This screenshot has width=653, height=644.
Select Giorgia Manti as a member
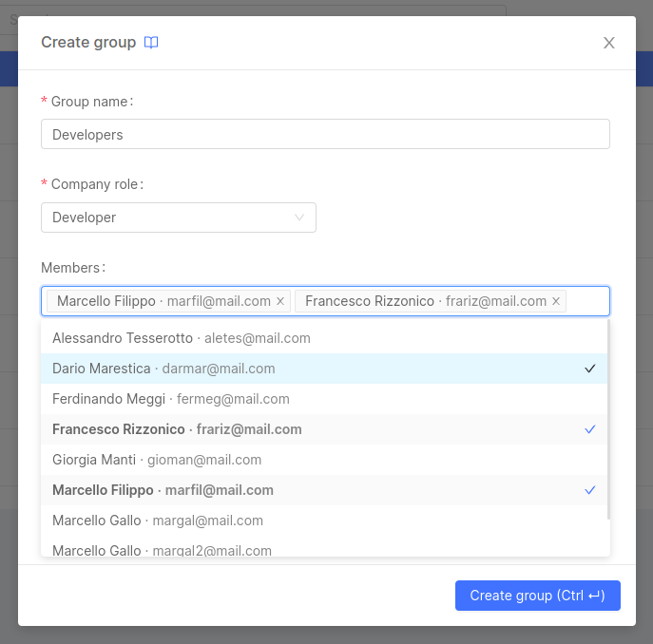click(157, 460)
